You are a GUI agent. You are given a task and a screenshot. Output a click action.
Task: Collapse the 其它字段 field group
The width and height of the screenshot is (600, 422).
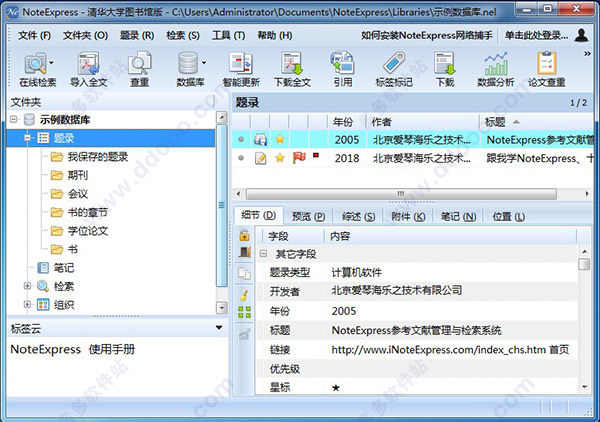coord(263,254)
